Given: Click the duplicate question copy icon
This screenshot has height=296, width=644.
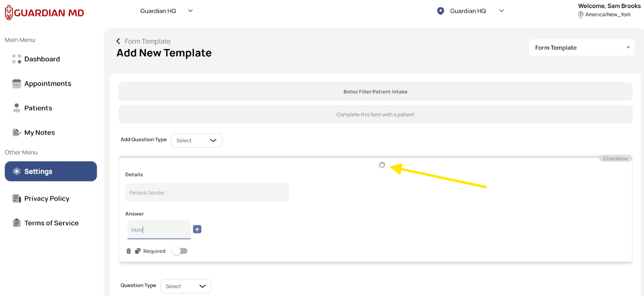Looking at the screenshot, I should click(x=138, y=251).
